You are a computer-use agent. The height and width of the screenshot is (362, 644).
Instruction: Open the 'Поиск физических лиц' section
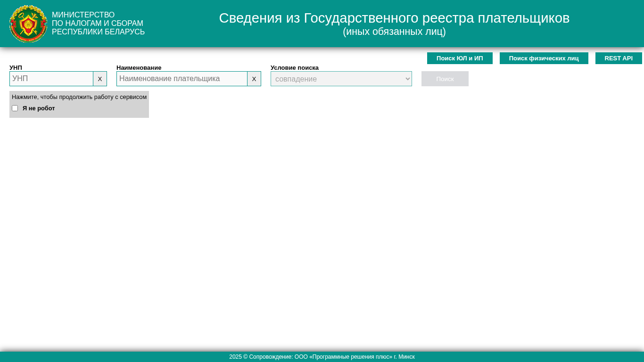click(544, 58)
